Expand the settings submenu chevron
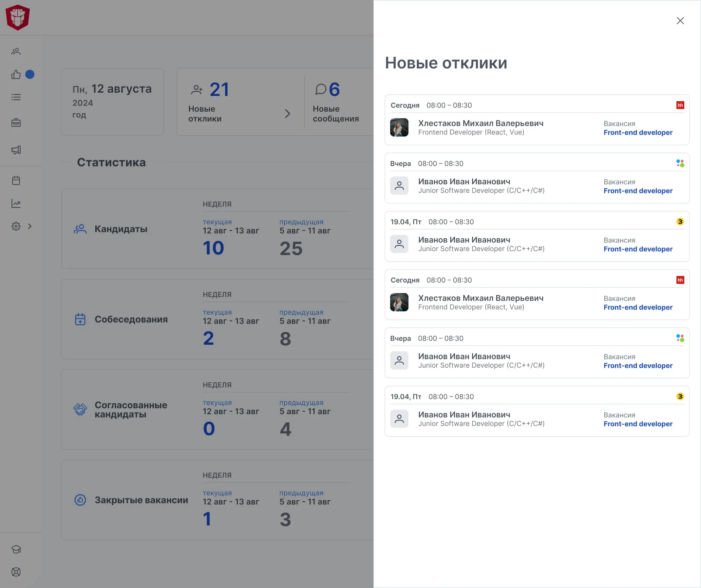701x588 pixels. tap(30, 226)
